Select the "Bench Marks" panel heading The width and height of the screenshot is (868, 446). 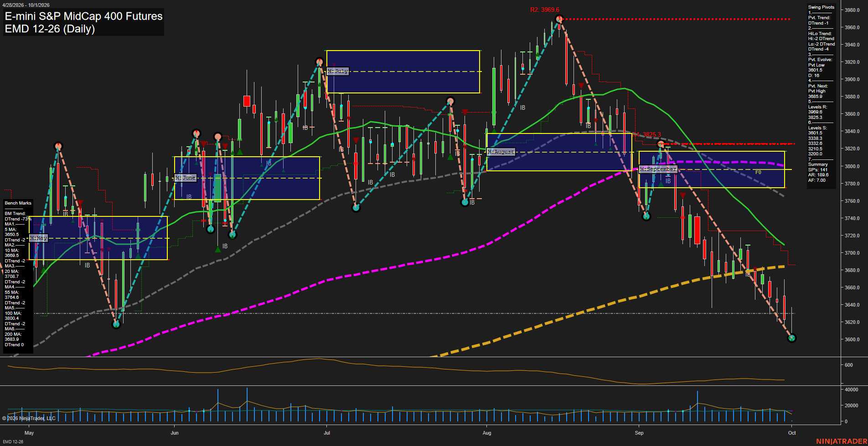(x=18, y=203)
